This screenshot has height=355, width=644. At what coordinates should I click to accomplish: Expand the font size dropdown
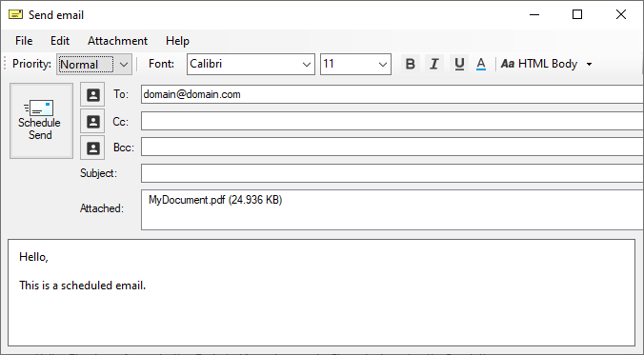(382, 65)
